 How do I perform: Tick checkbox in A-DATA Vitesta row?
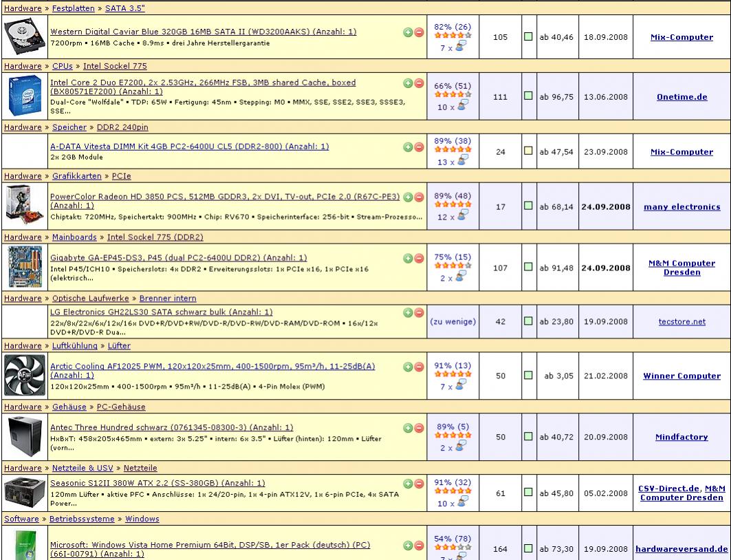528,151
